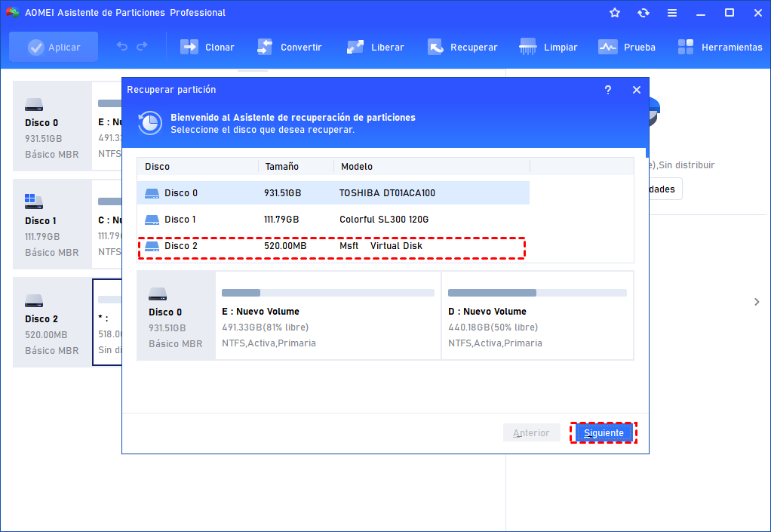Sort by the Tamaño column header
This screenshot has width=771, height=532.
(x=282, y=167)
